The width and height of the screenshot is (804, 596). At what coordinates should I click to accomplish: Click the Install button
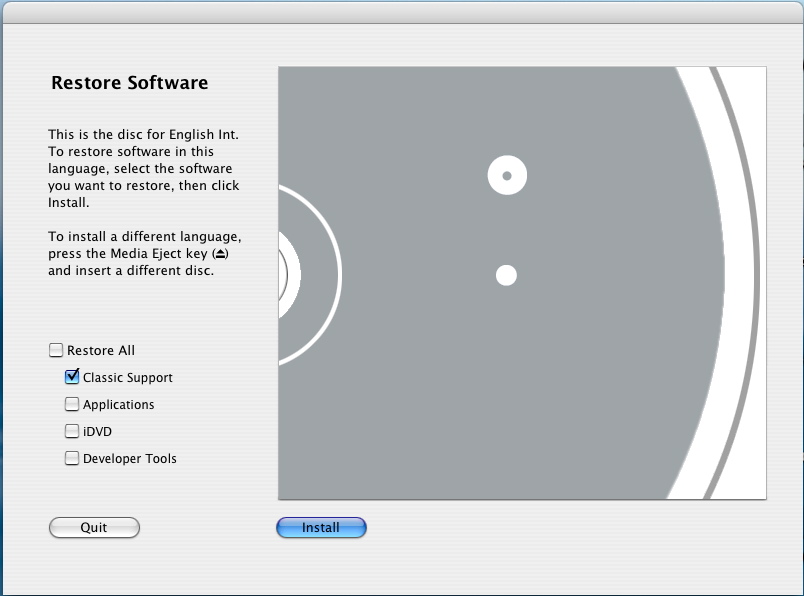tap(321, 527)
